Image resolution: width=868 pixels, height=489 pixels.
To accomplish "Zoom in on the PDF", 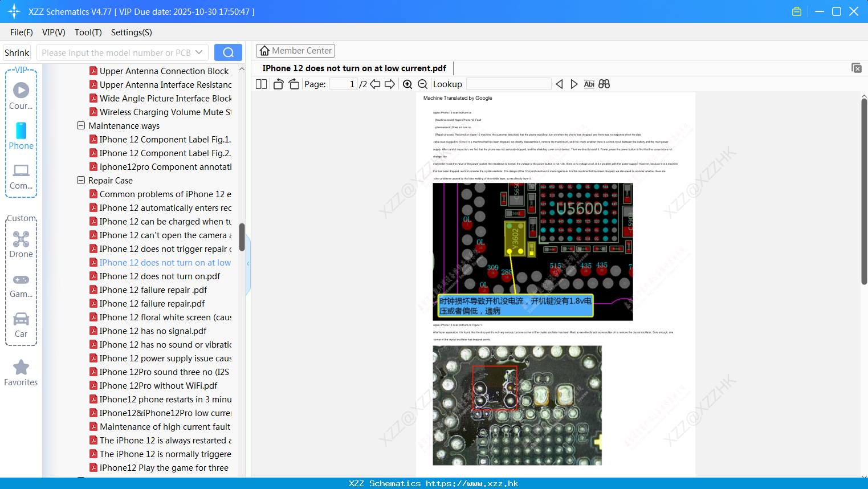I will [x=407, y=84].
